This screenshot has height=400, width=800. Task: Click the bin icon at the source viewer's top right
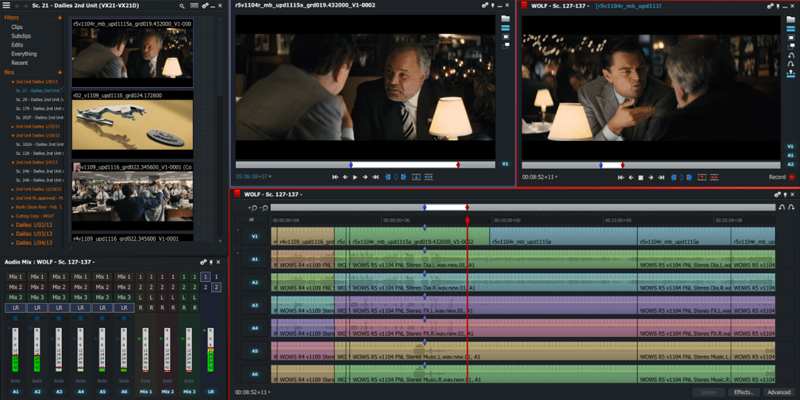pyautogui.click(x=506, y=19)
